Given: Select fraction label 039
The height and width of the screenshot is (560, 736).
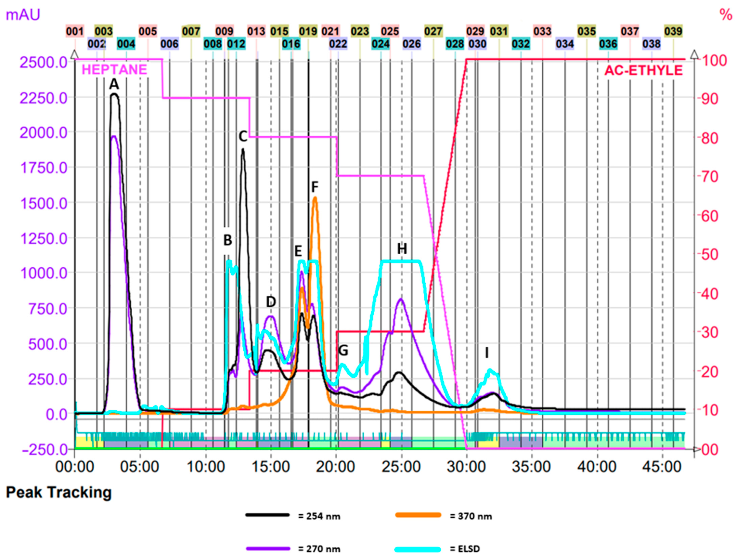Looking at the screenshot, I should pyautogui.click(x=673, y=31).
